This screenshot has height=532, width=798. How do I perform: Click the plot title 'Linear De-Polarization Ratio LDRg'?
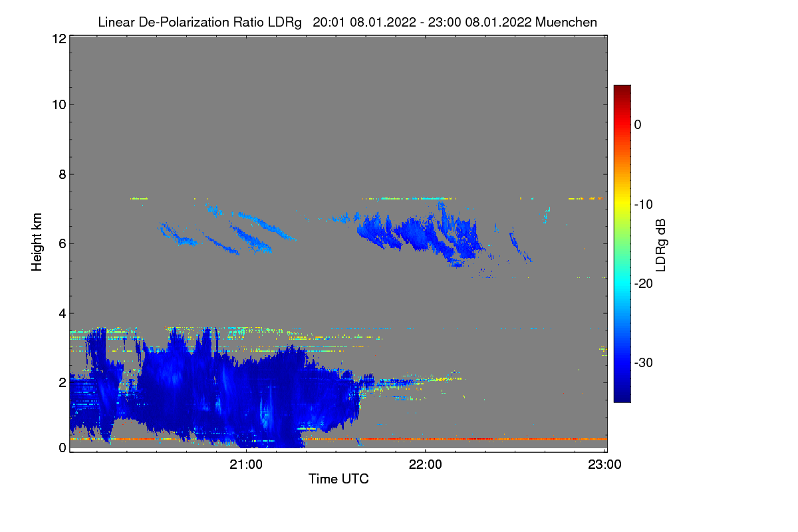(x=199, y=23)
